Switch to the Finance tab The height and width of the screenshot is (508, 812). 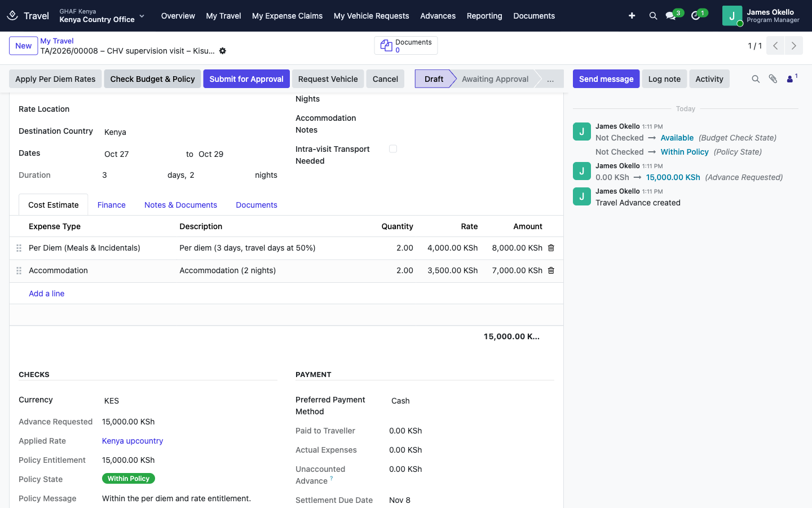(x=111, y=205)
